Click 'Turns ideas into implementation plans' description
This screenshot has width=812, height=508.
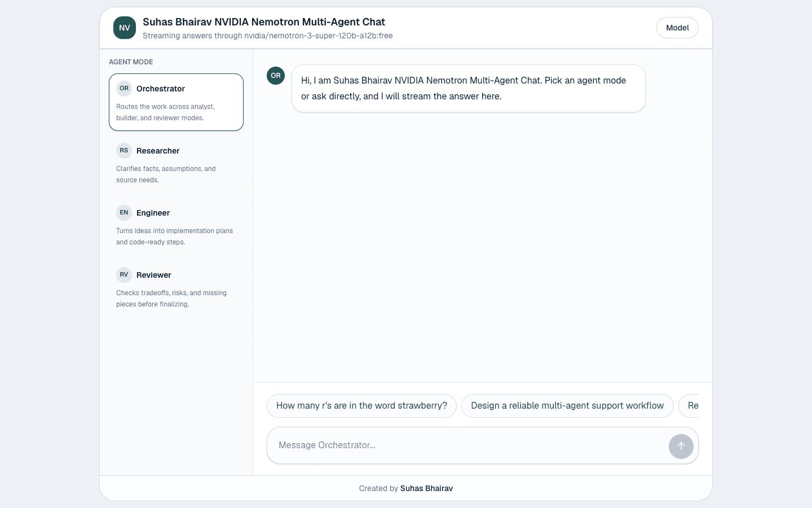coord(174,237)
